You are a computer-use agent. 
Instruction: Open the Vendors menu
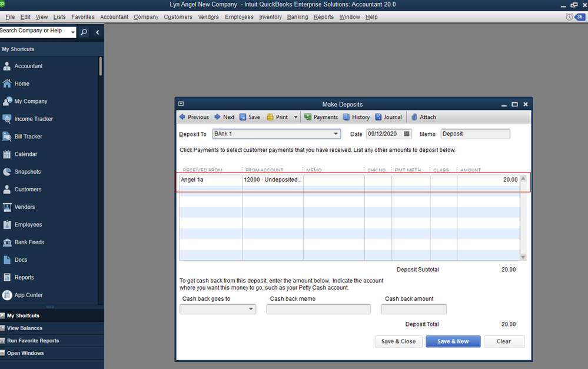[208, 17]
